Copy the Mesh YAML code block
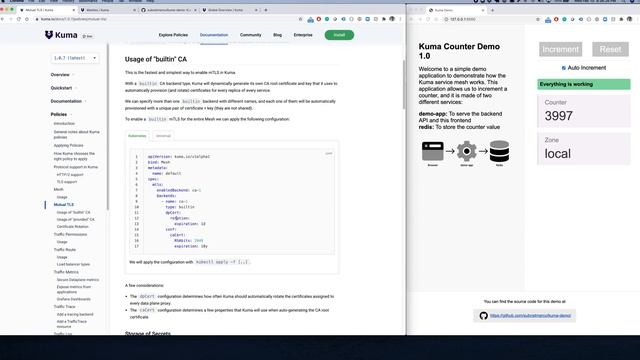This screenshot has width=640, height=360. pos(329,153)
